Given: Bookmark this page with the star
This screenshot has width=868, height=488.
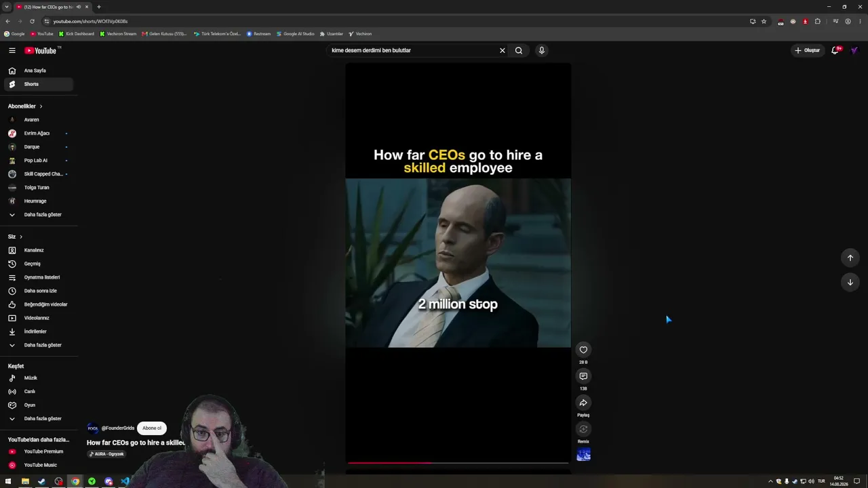Looking at the screenshot, I should tap(764, 21).
